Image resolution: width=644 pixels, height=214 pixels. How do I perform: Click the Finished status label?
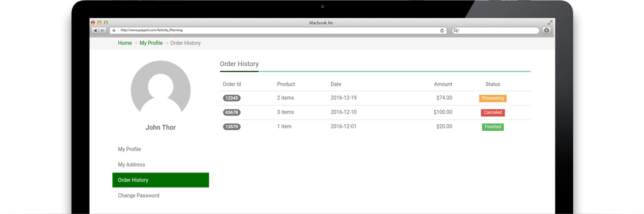click(493, 127)
